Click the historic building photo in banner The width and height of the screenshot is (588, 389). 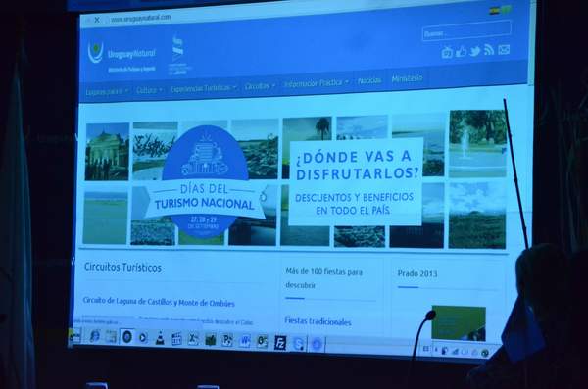coord(107,152)
